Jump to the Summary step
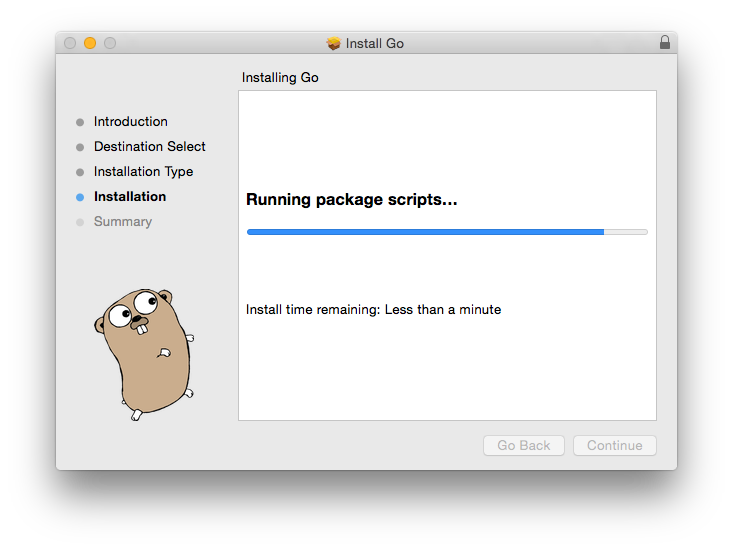Image resolution: width=733 pixels, height=550 pixels. (x=123, y=221)
